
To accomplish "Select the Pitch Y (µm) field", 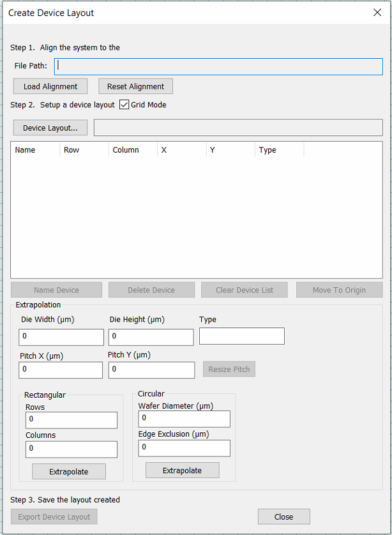I will (x=151, y=370).
